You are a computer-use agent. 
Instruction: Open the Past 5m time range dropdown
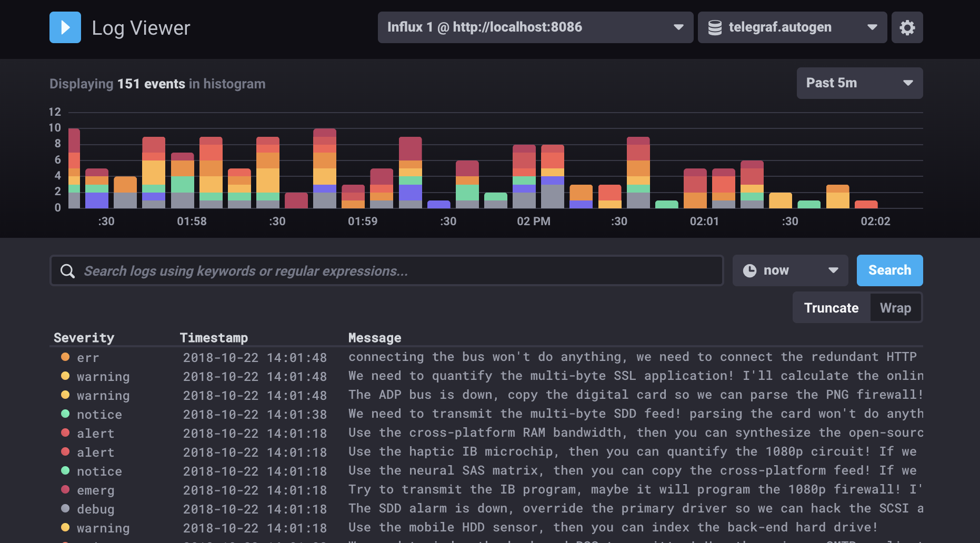click(859, 83)
